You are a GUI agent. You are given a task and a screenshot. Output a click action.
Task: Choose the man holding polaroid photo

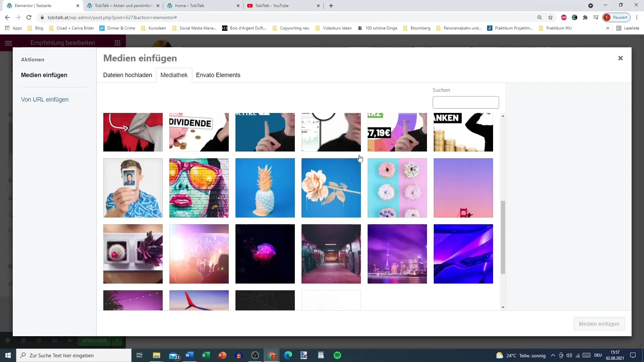coord(133,188)
